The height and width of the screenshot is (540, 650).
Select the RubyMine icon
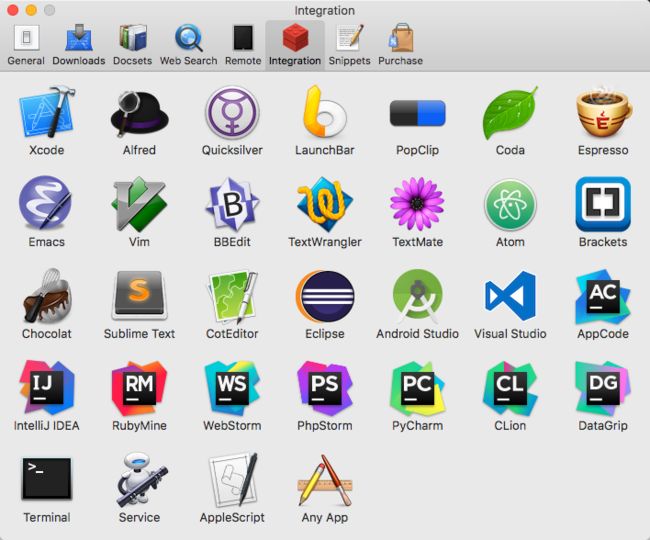(139, 388)
